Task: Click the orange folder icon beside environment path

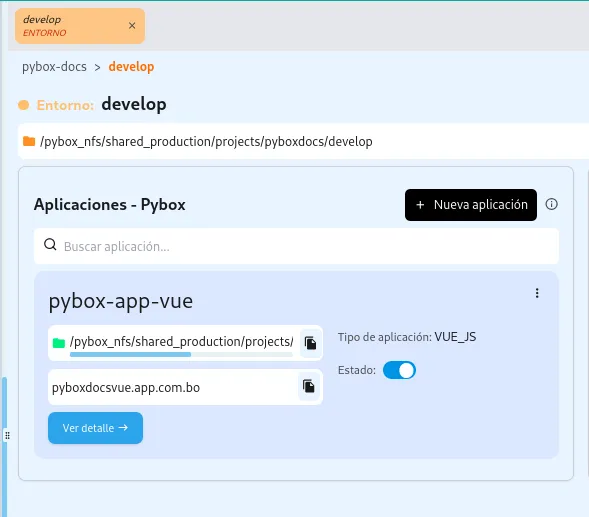Action: click(29, 141)
